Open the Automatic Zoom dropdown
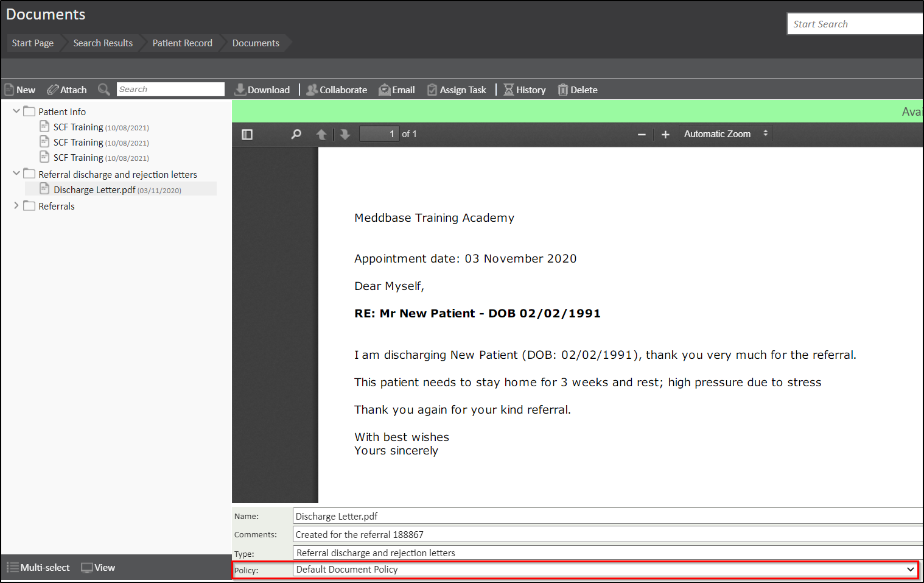The image size is (924, 583). (726, 133)
